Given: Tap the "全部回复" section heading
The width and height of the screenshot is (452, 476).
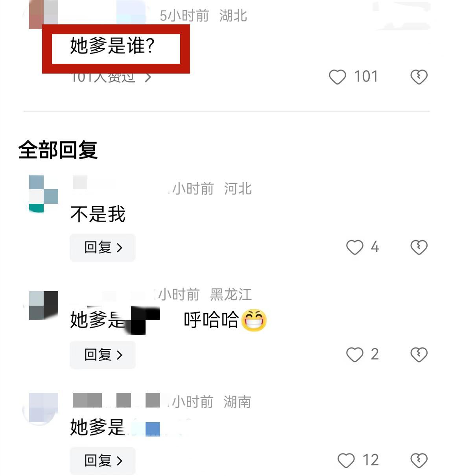Looking at the screenshot, I should pos(58,150).
